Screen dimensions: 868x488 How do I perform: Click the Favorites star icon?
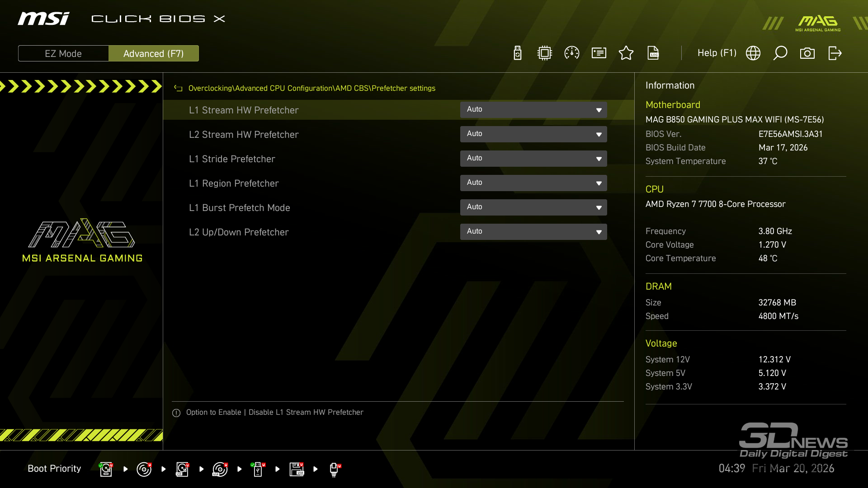pyautogui.click(x=626, y=53)
